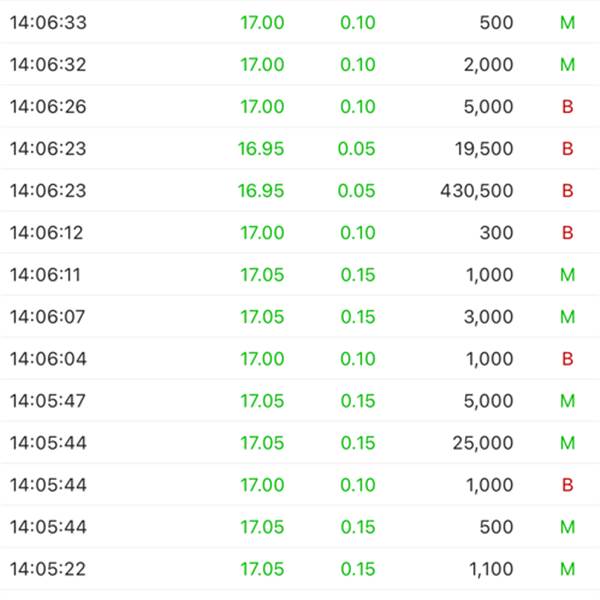Select the 14:06:12 trade of 300 shares

coord(300,233)
